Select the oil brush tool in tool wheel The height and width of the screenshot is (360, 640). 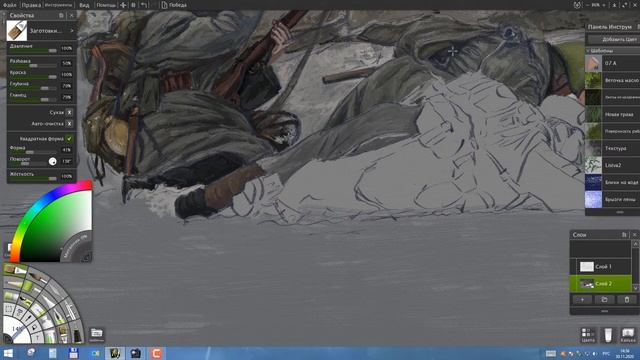click(39, 278)
